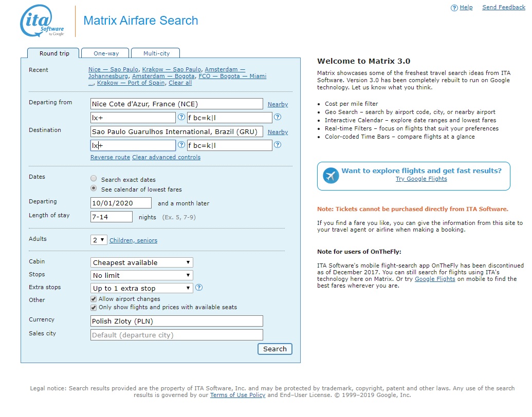532x417 pixels.
Task: Click the airplane icon in Google Flights banner
Action: [x=331, y=176]
